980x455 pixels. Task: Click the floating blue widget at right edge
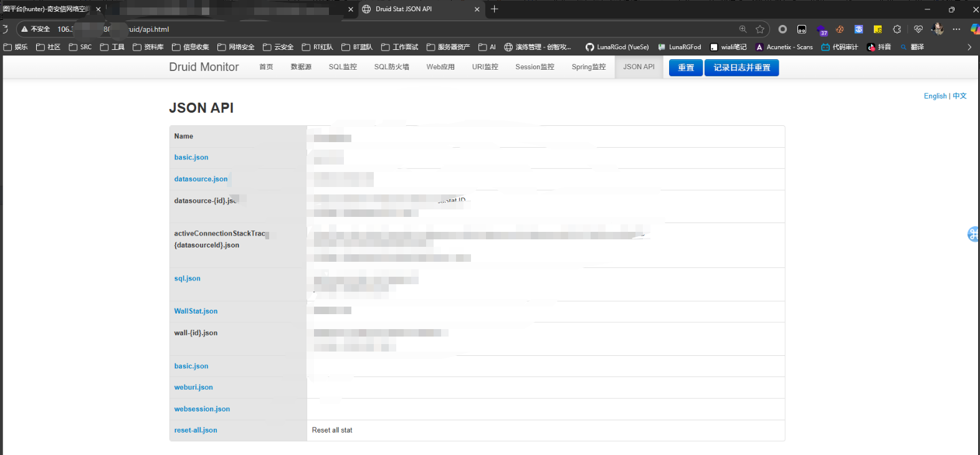click(x=974, y=234)
